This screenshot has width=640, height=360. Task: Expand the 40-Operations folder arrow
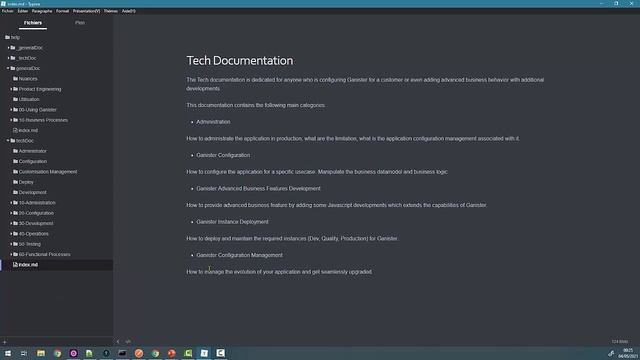[x=11, y=233]
